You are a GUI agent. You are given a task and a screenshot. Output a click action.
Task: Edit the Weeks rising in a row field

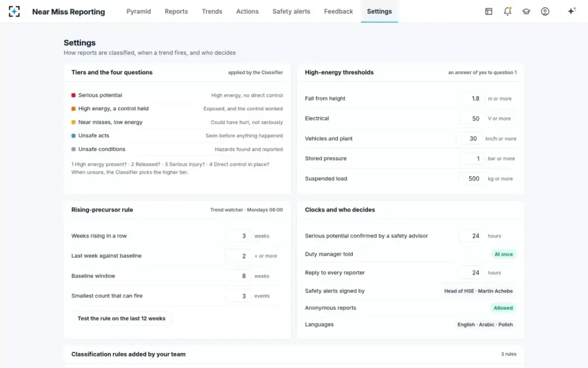click(x=238, y=236)
